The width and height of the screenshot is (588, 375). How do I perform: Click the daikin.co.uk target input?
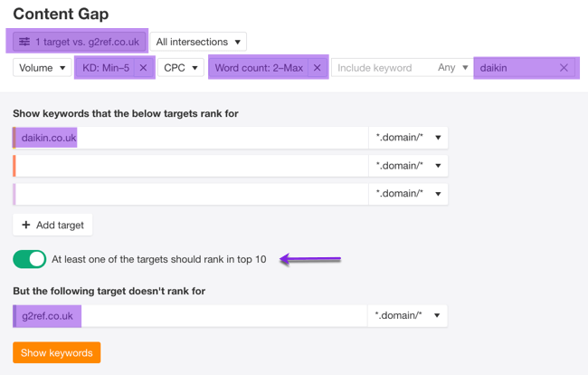point(190,138)
